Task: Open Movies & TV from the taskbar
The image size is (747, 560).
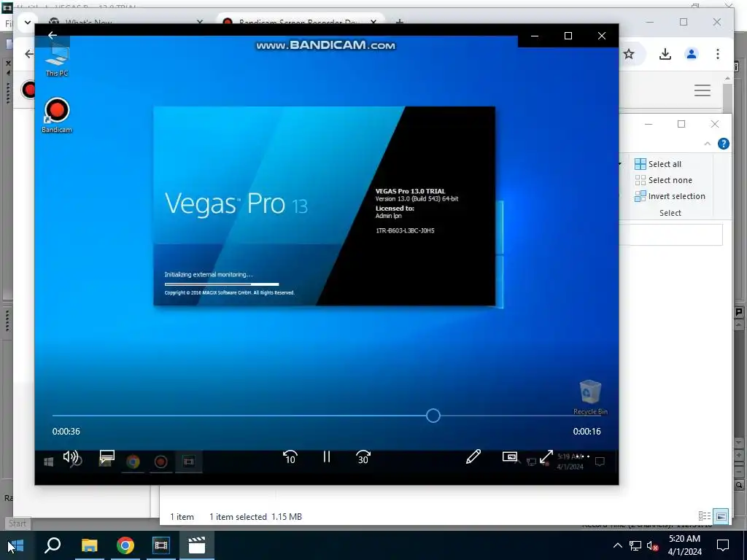Action: click(x=197, y=545)
